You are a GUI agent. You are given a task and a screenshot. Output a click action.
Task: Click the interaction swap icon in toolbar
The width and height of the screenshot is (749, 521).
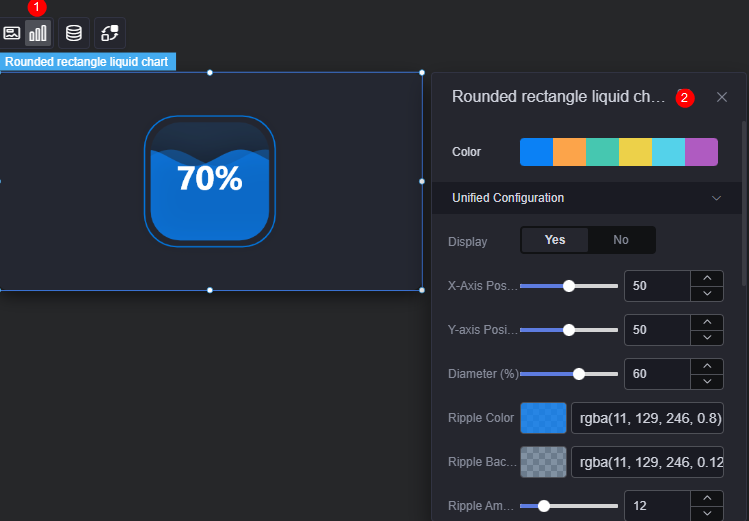point(110,33)
